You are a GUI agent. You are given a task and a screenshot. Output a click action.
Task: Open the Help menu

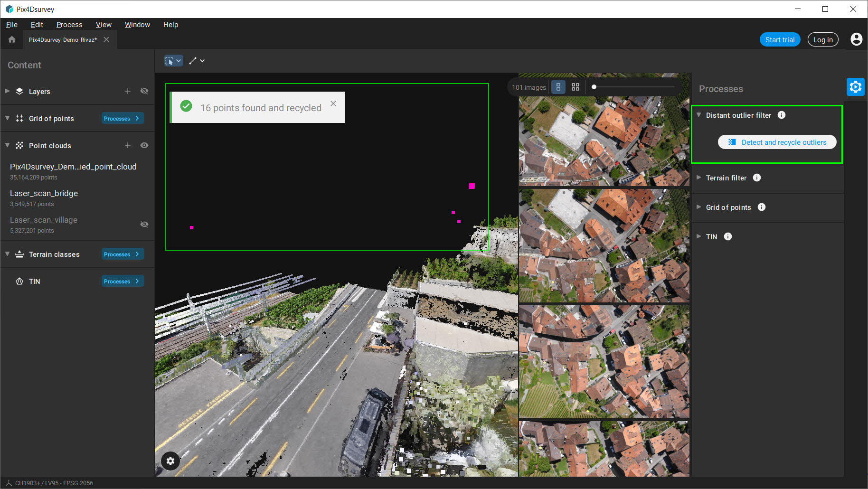[170, 25]
